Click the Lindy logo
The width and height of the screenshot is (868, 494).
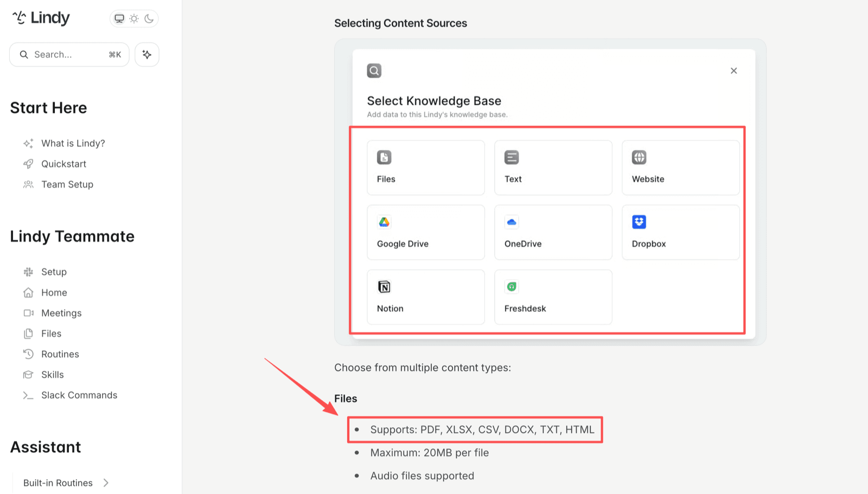[41, 18]
